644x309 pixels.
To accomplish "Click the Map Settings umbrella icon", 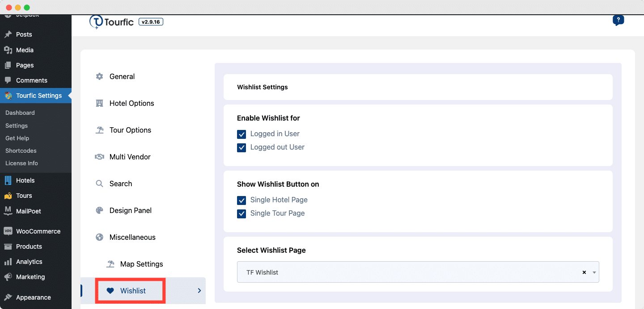I will tap(110, 264).
